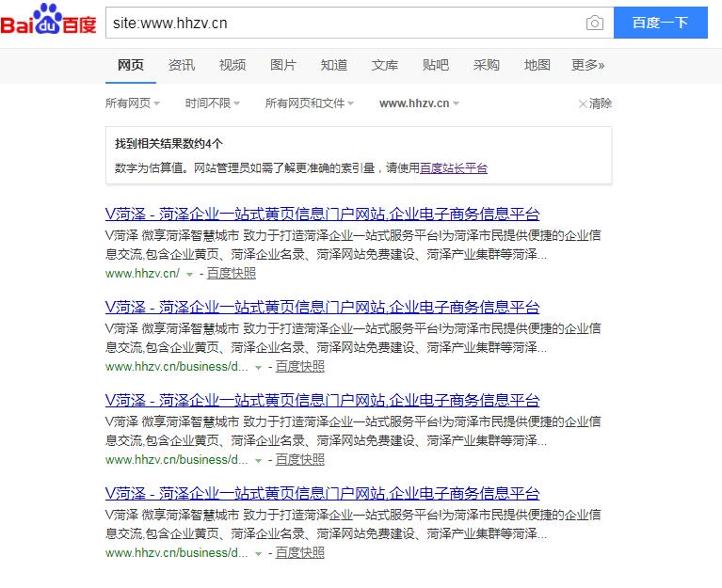Screen dimensions: 722x588
Task: Open 百度快照 for www.hhzv.cn/ result
Action: 232,273
